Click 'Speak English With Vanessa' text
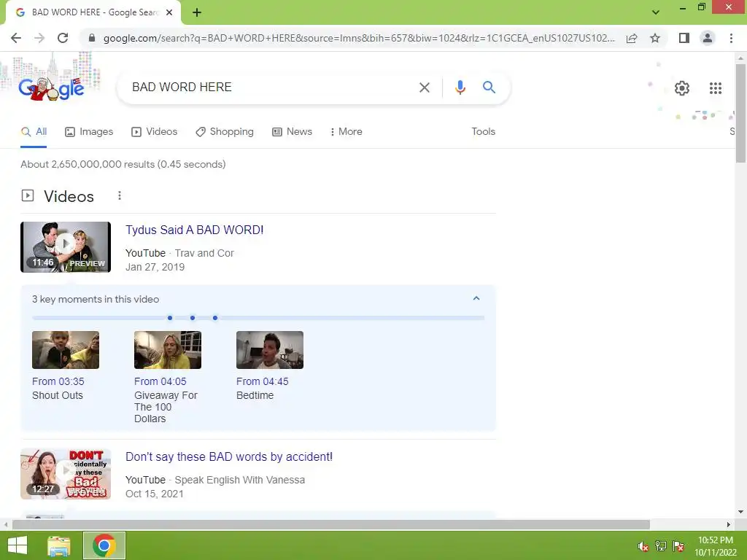Screen dimensions: 747x560 pyautogui.click(x=239, y=480)
